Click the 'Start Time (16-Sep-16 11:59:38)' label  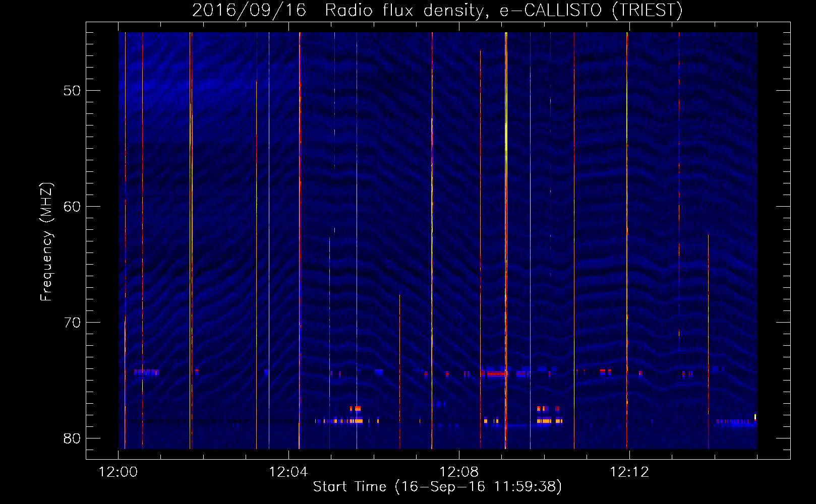click(437, 487)
